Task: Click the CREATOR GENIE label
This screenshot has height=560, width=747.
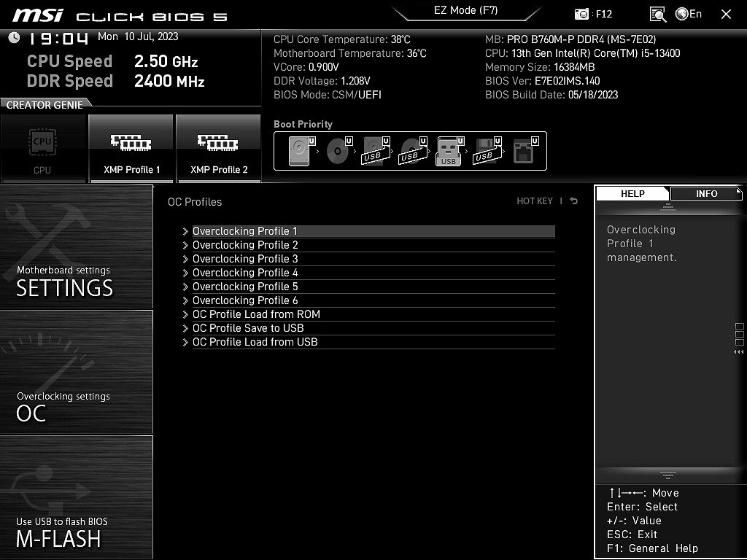Action: [x=44, y=105]
